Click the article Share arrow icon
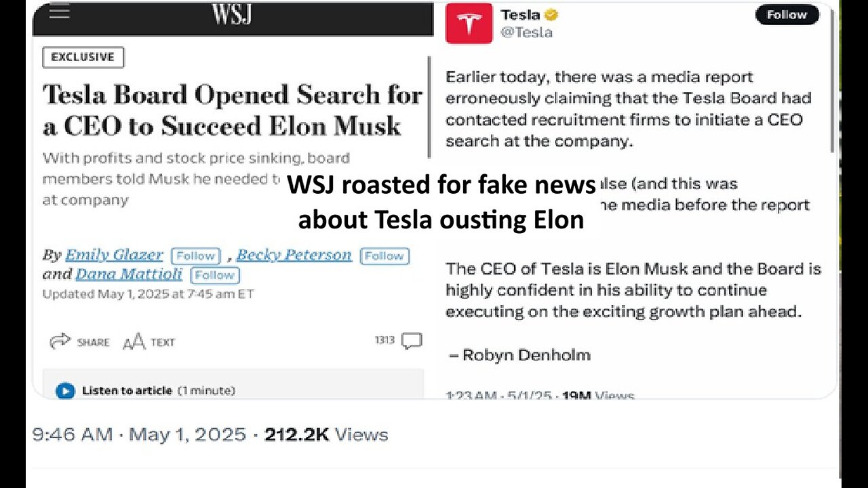Viewport: 868px width, 488px height. (60, 342)
